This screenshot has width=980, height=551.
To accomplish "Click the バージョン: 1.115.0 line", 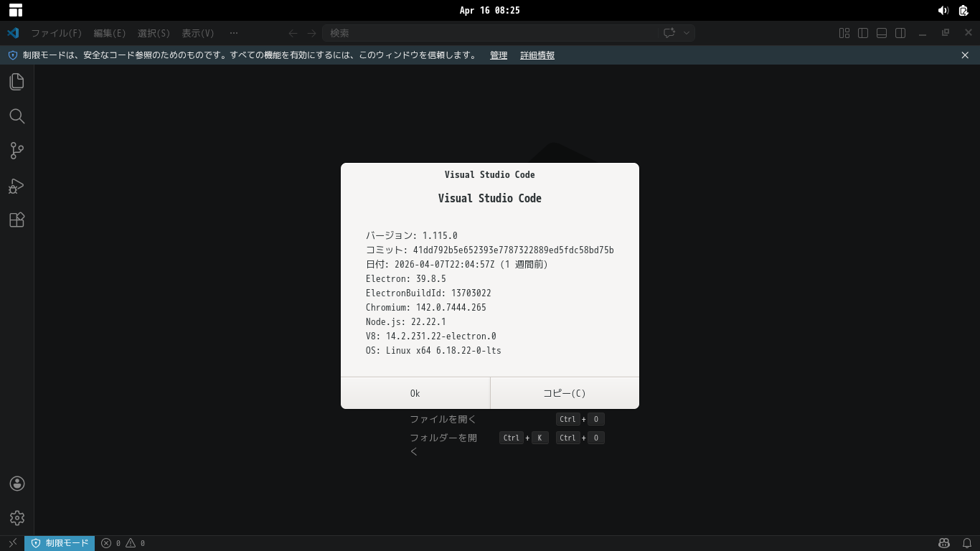I will [x=411, y=235].
